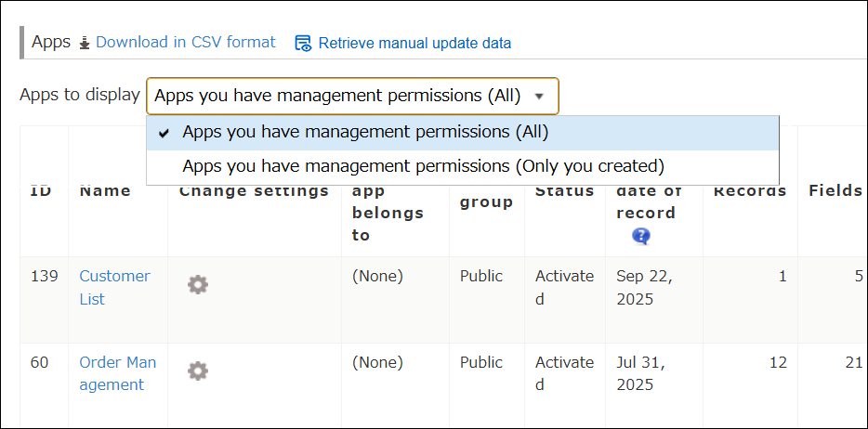This screenshot has height=429, width=868.
Task: Click 'Download in CSV format' link
Action: [185, 42]
